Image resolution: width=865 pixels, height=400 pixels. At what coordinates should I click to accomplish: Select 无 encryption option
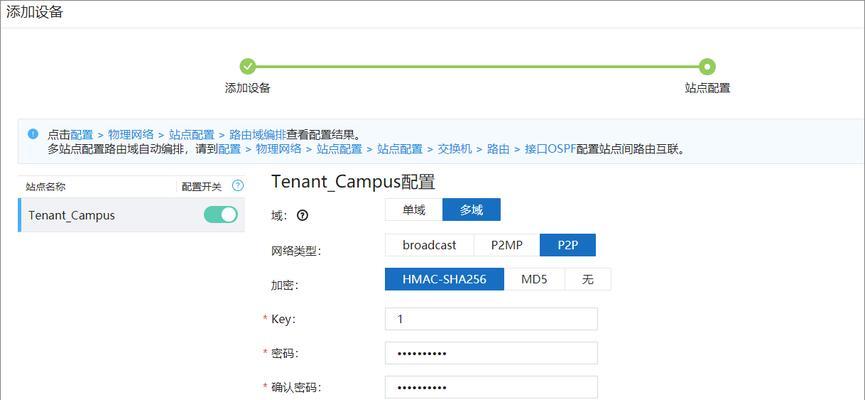(x=588, y=279)
